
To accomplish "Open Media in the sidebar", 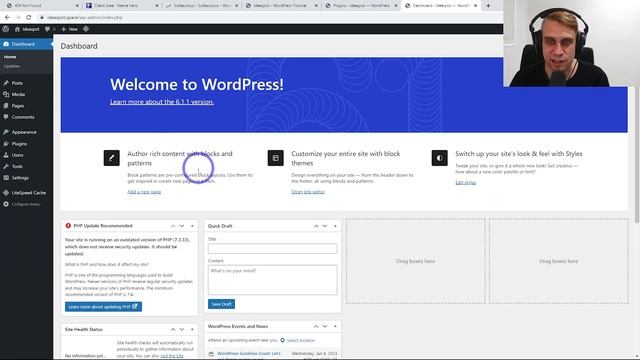I will coord(26,94).
